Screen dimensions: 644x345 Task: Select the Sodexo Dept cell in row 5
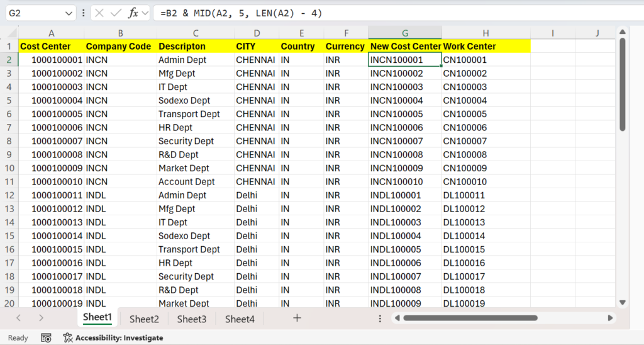[196, 100]
